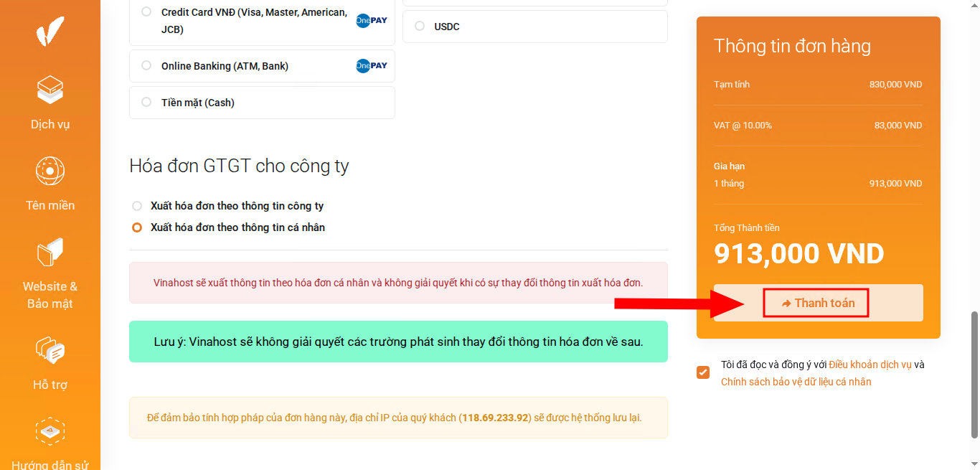980x470 pixels.
Task: Uncheck the terms agreement checkbox
Action: [702, 372]
